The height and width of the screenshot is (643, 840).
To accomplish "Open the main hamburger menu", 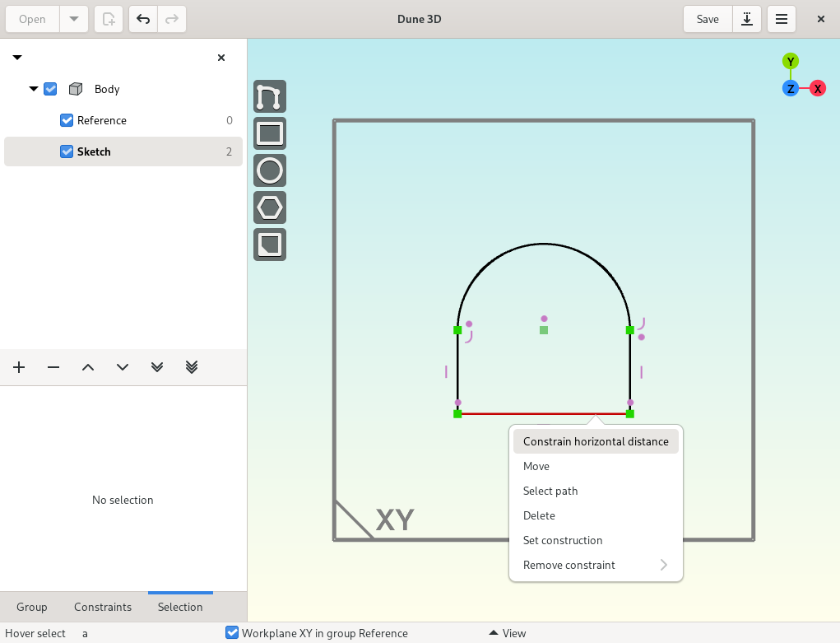I will 781,19.
